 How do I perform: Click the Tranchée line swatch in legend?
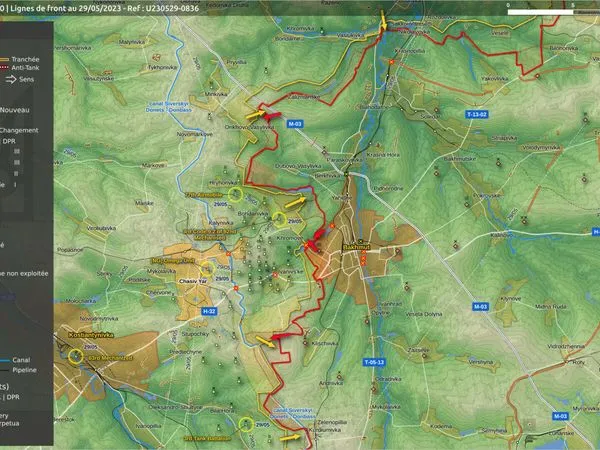4,59
